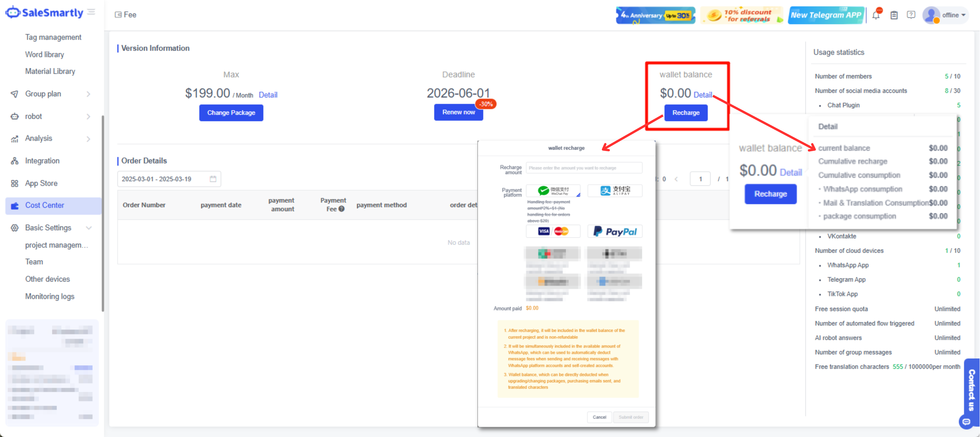Click the Payment Fee info icon

coord(342,209)
